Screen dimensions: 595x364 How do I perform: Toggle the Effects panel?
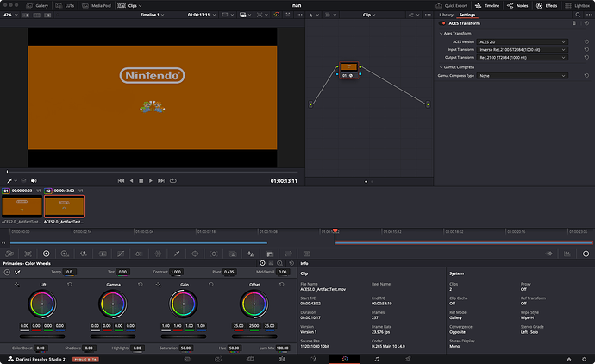pos(547,6)
